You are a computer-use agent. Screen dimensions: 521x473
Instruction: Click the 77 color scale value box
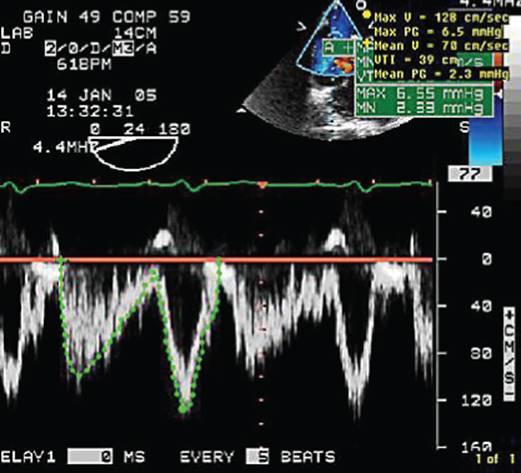click(x=470, y=174)
